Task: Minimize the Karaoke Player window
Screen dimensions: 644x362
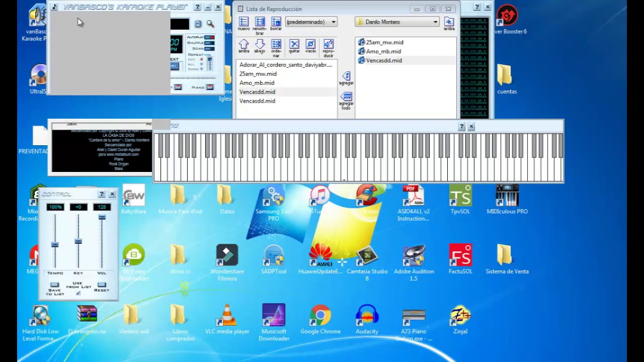Action: 208,7
